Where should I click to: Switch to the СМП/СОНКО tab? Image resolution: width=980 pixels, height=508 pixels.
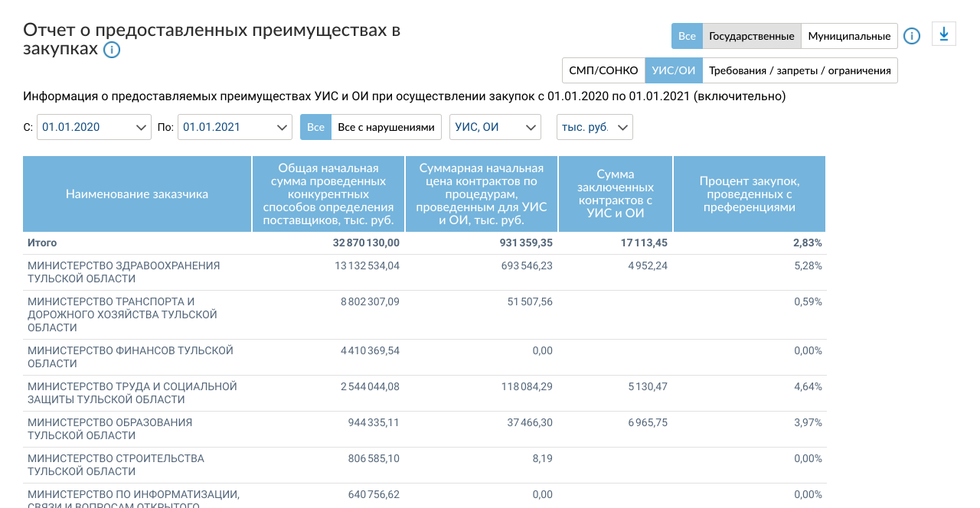coord(603,70)
